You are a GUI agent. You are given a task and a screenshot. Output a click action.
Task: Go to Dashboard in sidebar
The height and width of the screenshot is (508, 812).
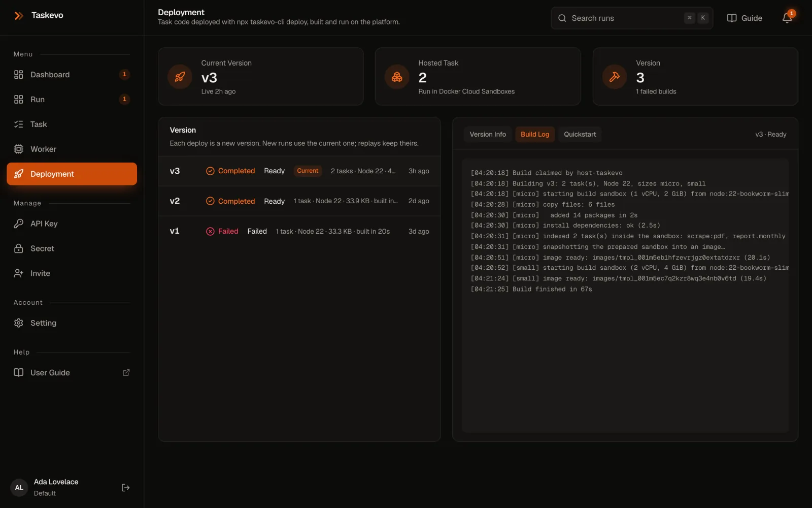point(72,75)
